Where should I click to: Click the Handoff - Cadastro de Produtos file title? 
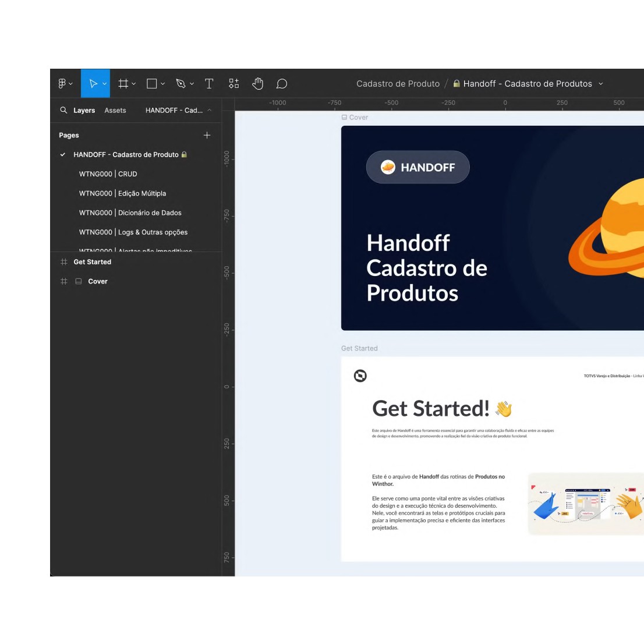(x=528, y=84)
